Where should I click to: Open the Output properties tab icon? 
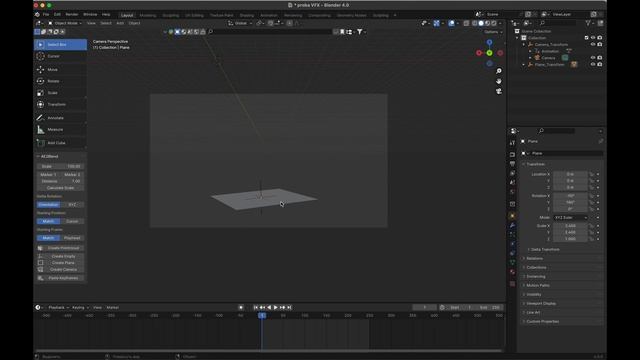(512, 164)
